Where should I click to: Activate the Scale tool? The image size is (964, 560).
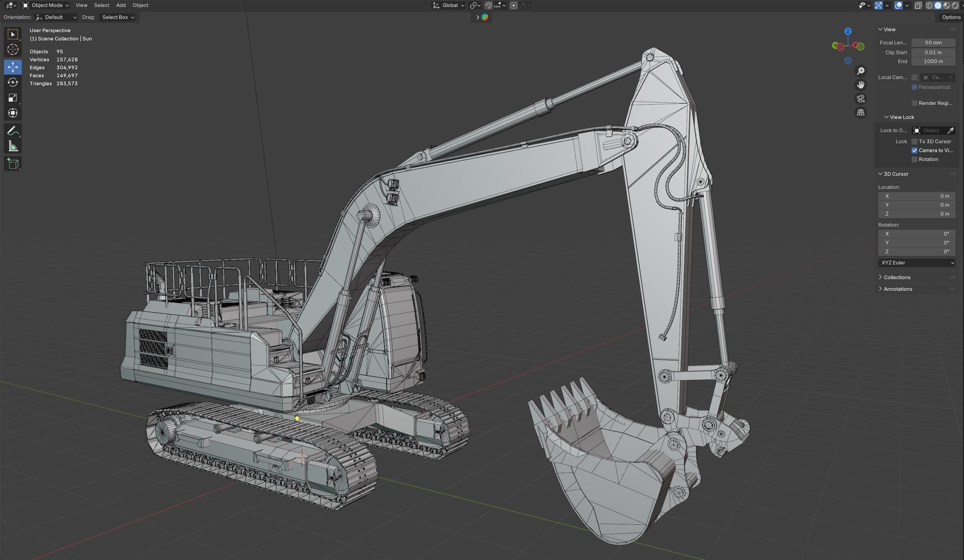pyautogui.click(x=13, y=97)
